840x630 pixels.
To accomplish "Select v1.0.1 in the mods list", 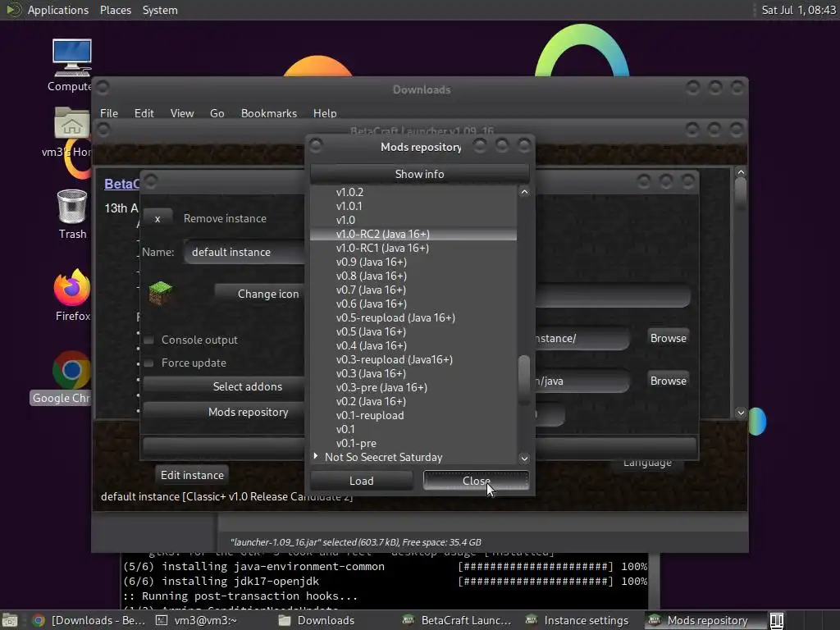I will point(413,206).
